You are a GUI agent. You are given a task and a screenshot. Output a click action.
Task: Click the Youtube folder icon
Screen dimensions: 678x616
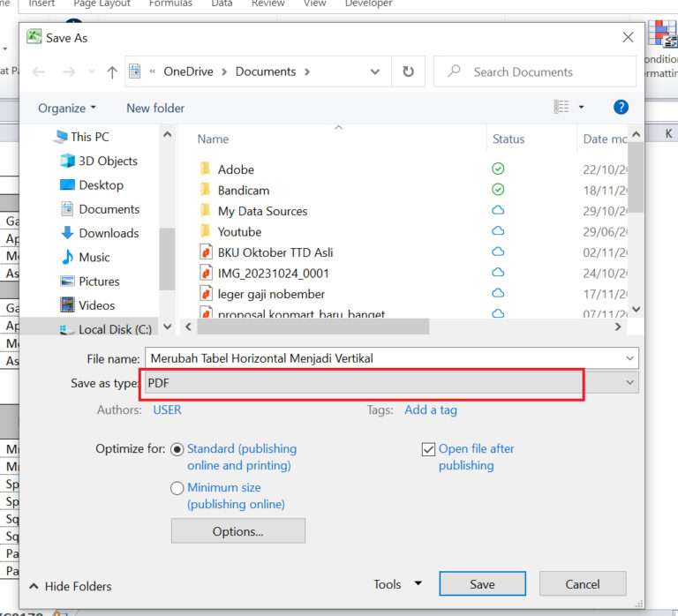click(x=206, y=231)
